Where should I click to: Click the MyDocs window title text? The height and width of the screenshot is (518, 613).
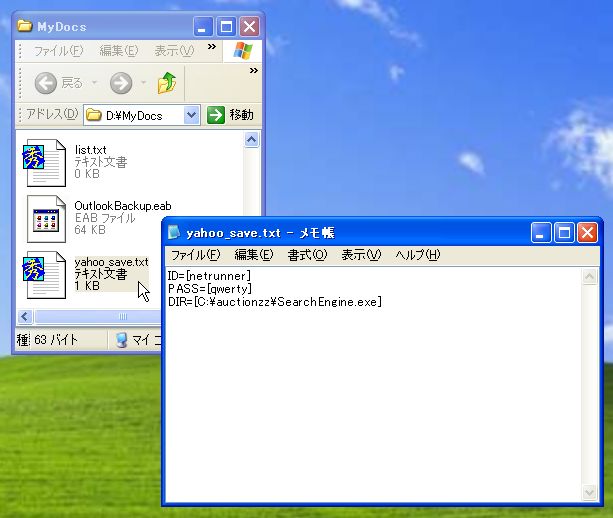click(x=62, y=27)
